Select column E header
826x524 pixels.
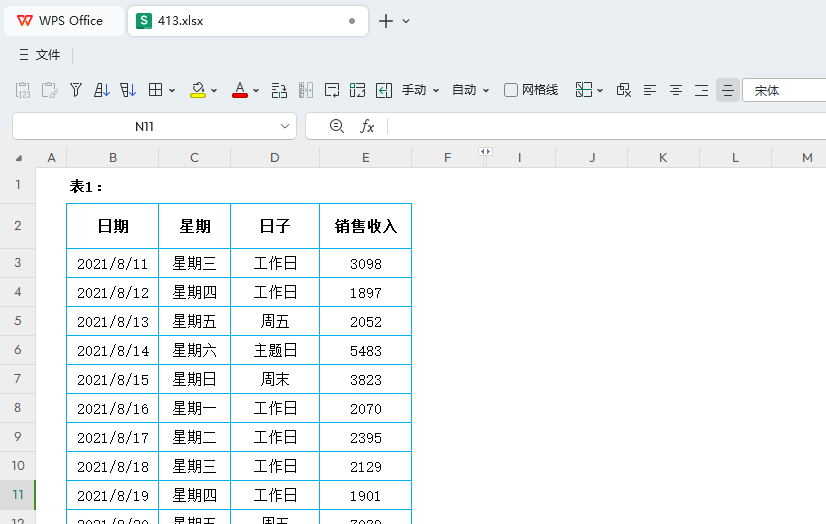tap(366, 157)
